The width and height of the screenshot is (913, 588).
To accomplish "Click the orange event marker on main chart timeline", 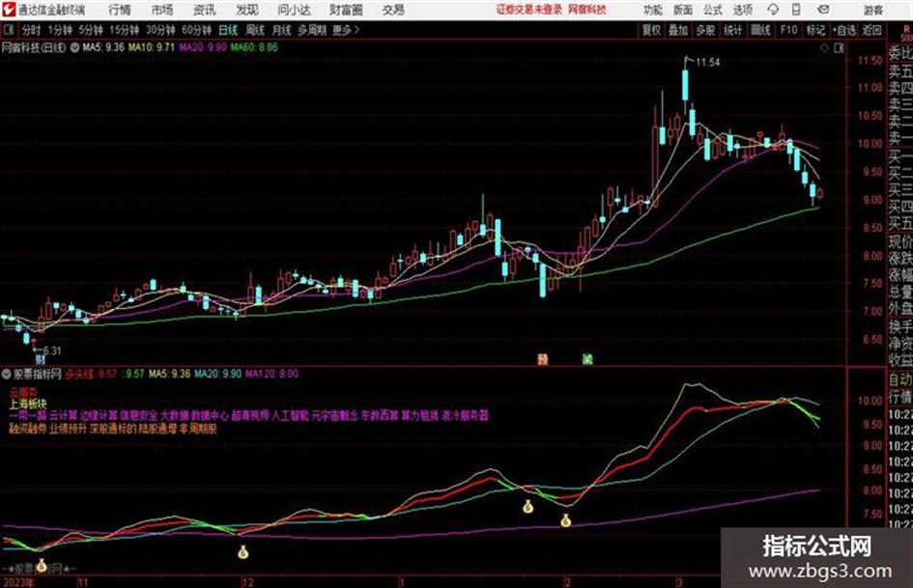I will pos(543,359).
